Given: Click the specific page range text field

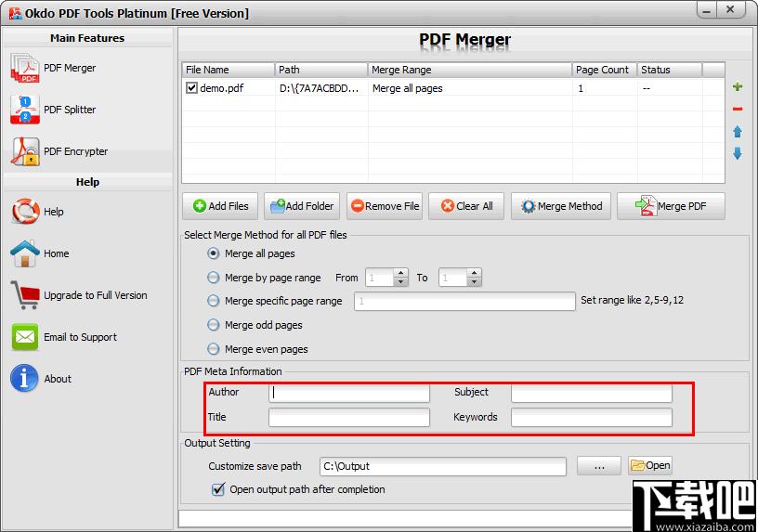Looking at the screenshot, I should 464,301.
